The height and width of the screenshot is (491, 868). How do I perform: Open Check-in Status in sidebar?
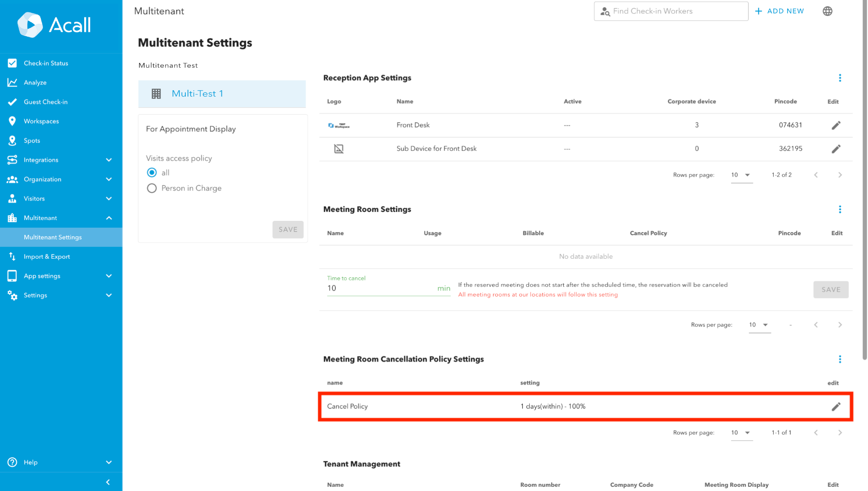pyautogui.click(x=46, y=63)
